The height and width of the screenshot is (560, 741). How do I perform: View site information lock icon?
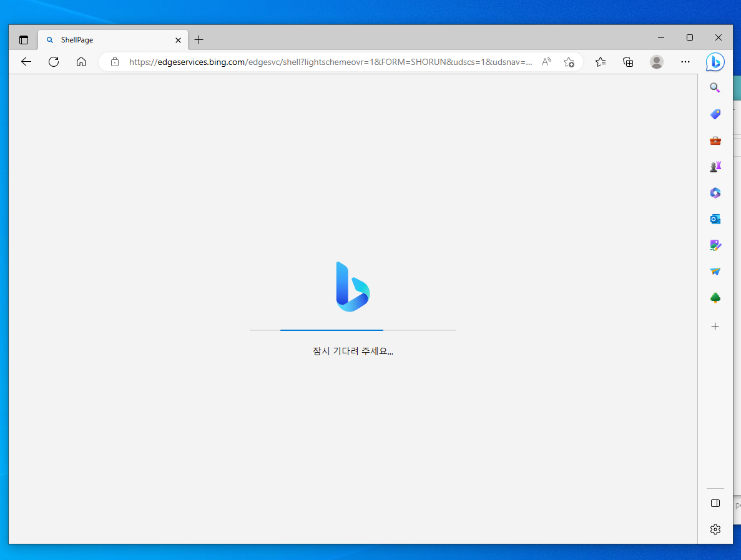115,62
